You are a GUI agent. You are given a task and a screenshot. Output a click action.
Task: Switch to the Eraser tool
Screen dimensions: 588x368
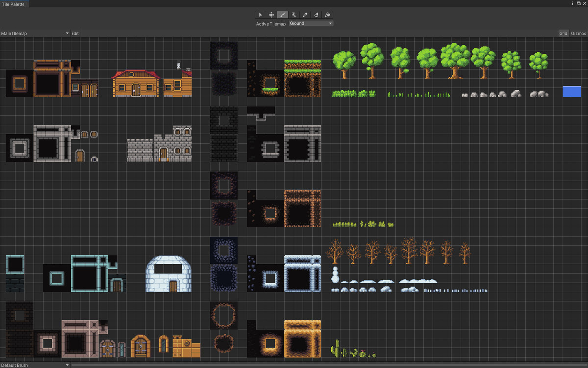click(316, 14)
